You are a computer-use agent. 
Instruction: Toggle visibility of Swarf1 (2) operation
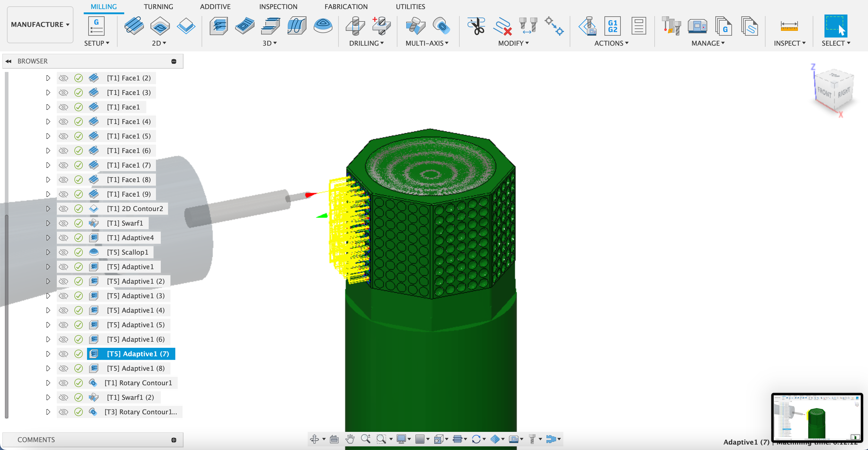(63, 397)
